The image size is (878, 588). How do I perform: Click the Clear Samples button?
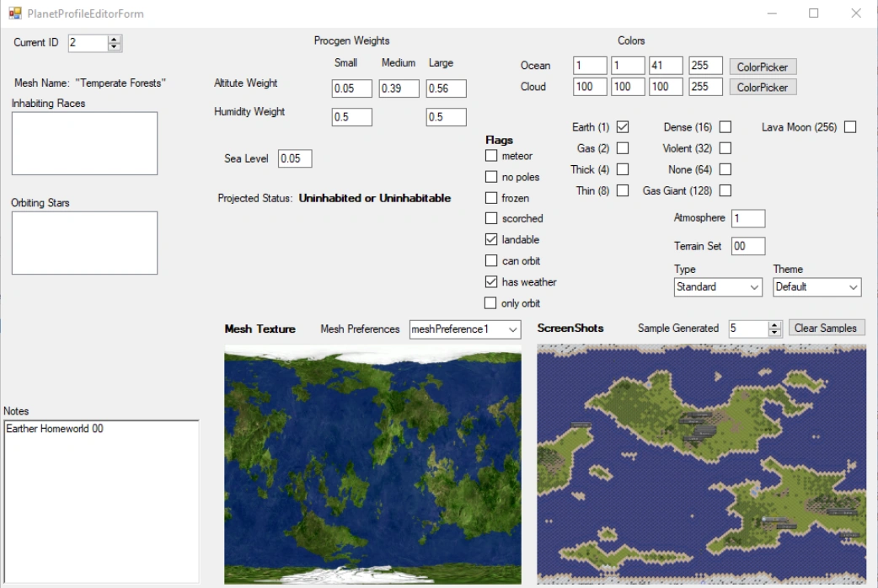coord(826,329)
